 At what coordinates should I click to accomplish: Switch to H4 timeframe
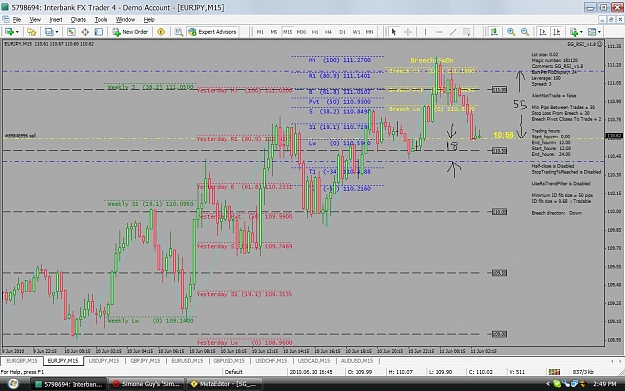(328, 32)
